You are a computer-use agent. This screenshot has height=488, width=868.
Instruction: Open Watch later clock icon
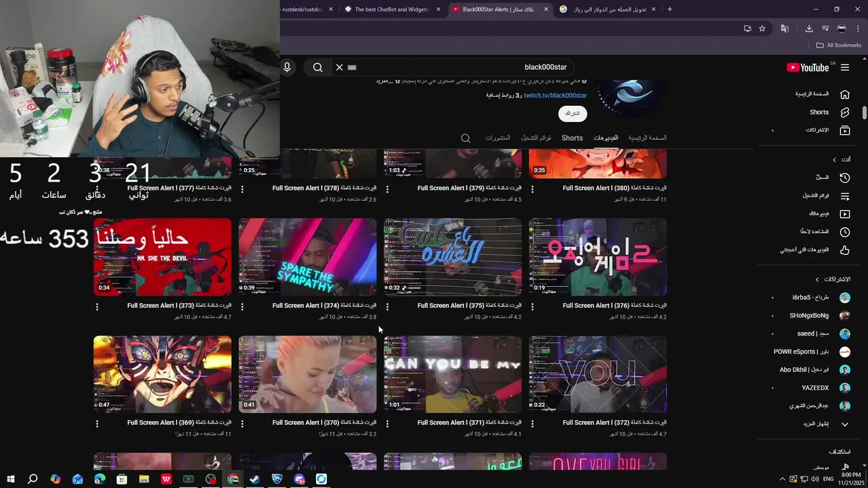(845, 232)
